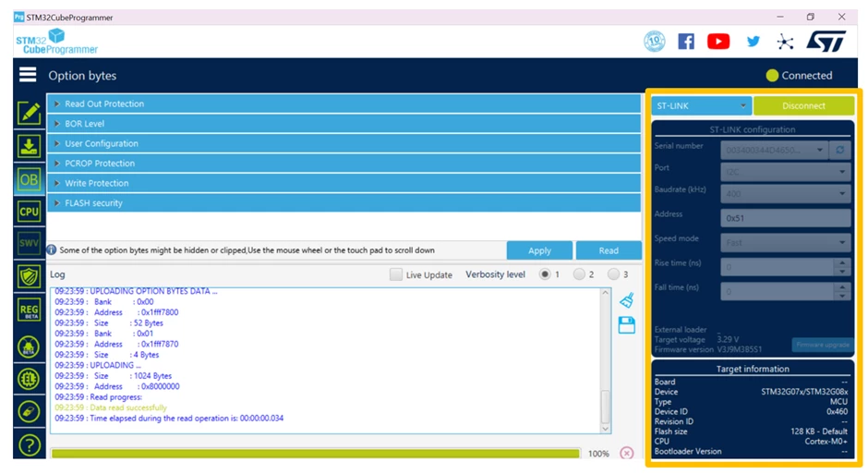Click the Fall time (ns) value field
The width and height of the screenshot is (868, 474).
(x=778, y=291)
